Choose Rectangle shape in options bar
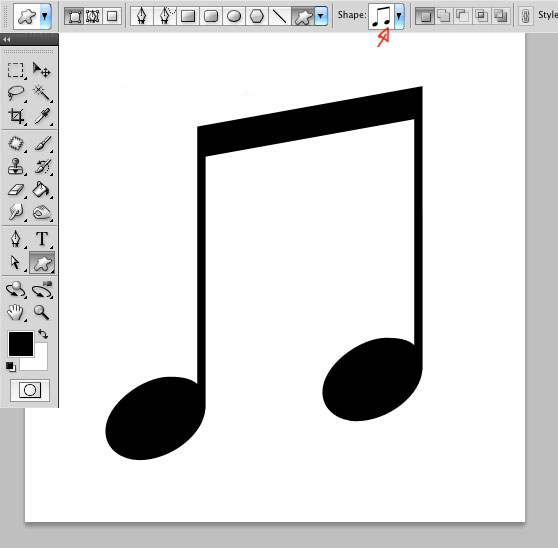 [188, 16]
